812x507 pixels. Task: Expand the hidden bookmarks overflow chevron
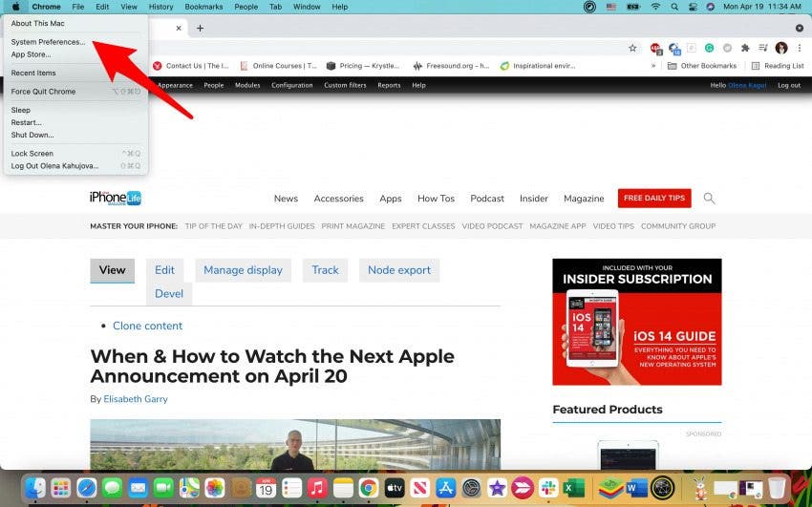pyautogui.click(x=653, y=66)
